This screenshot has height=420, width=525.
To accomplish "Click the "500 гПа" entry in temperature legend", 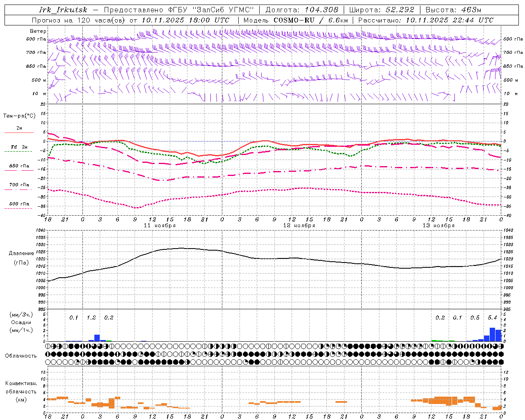I will coord(19,204).
